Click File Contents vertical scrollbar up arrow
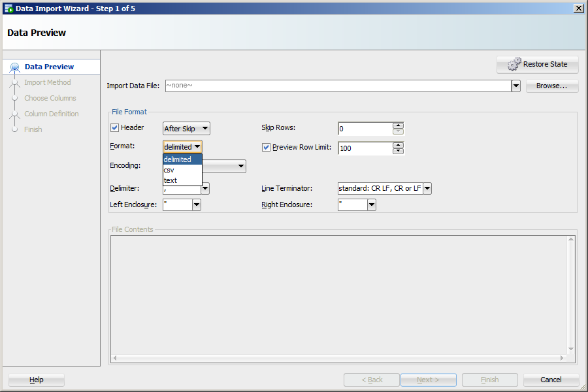The width and height of the screenshot is (588, 392). tap(571, 239)
